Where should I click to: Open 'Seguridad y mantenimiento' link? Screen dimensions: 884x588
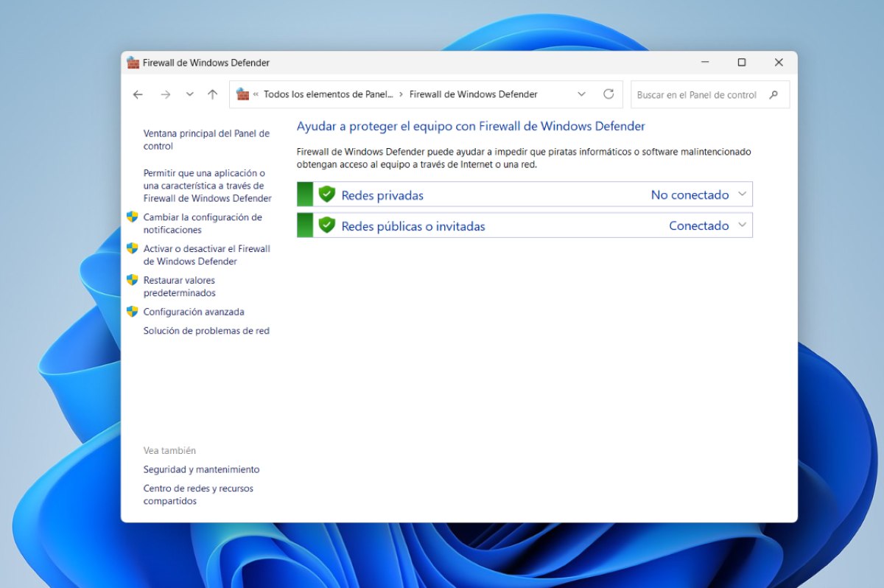pyautogui.click(x=202, y=469)
